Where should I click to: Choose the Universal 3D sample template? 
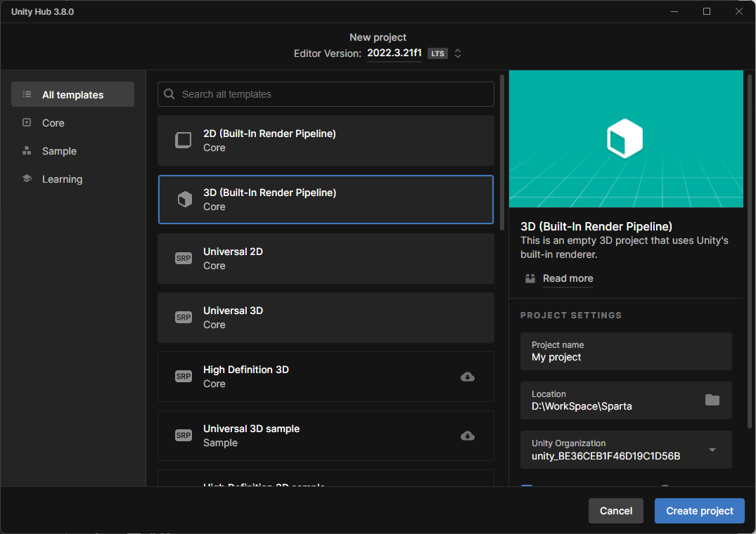coord(326,436)
